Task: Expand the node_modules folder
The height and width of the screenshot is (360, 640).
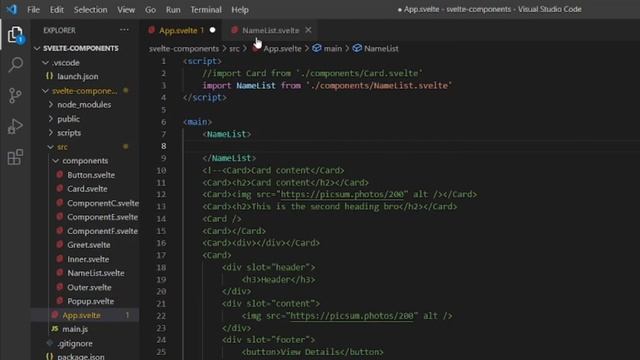Action: coord(84,104)
